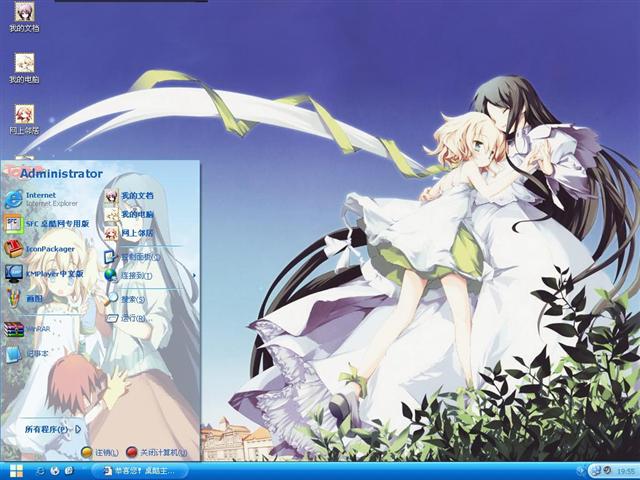The height and width of the screenshot is (480, 640).
Task: Open the 网上邻居 desktop icon
Action: click(24, 120)
